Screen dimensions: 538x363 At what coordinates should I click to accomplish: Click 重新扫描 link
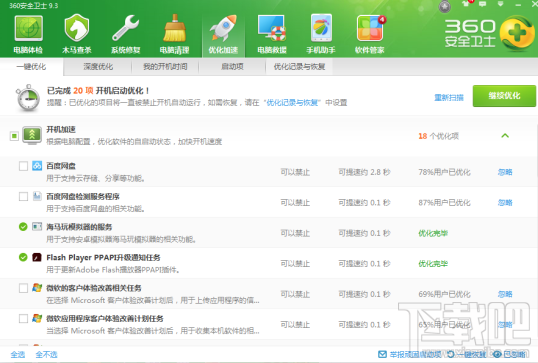coord(449,97)
